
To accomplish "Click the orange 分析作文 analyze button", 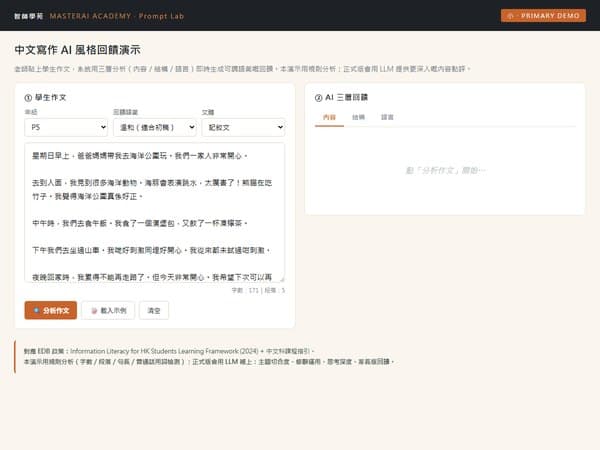I will (x=51, y=310).
